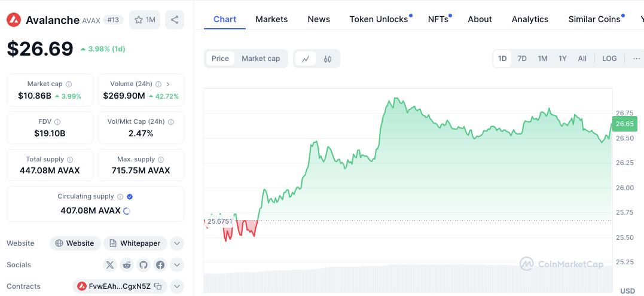Open the Facebook social icon
Viewport: 644px width, 296px height.
point(160,265)
